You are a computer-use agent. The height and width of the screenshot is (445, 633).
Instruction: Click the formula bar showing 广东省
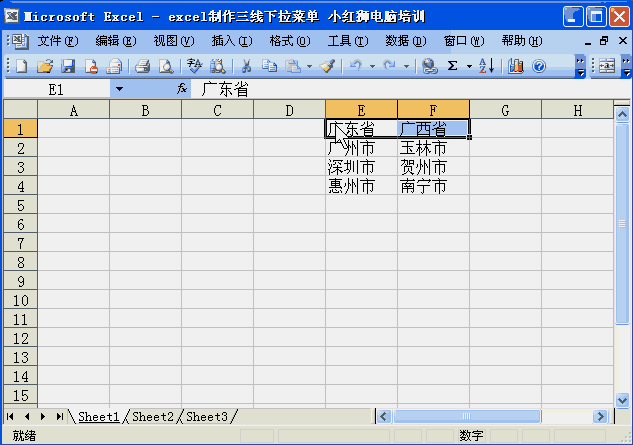412,89
